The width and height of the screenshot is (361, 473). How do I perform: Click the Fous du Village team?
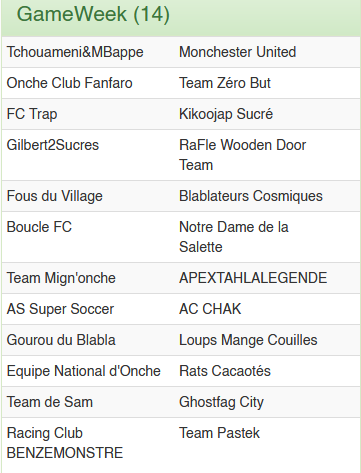click(55, 196)
